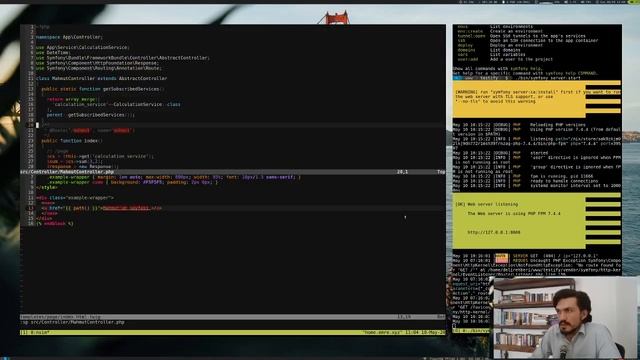Click the 'namespace App\Controller;' line in editor

(69, 37)
